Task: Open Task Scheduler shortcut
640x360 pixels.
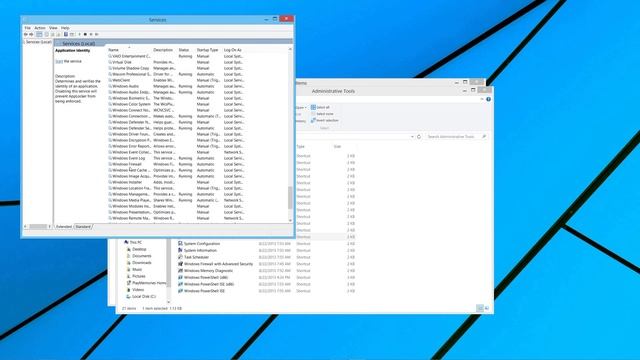Action: tap(193, 257)
